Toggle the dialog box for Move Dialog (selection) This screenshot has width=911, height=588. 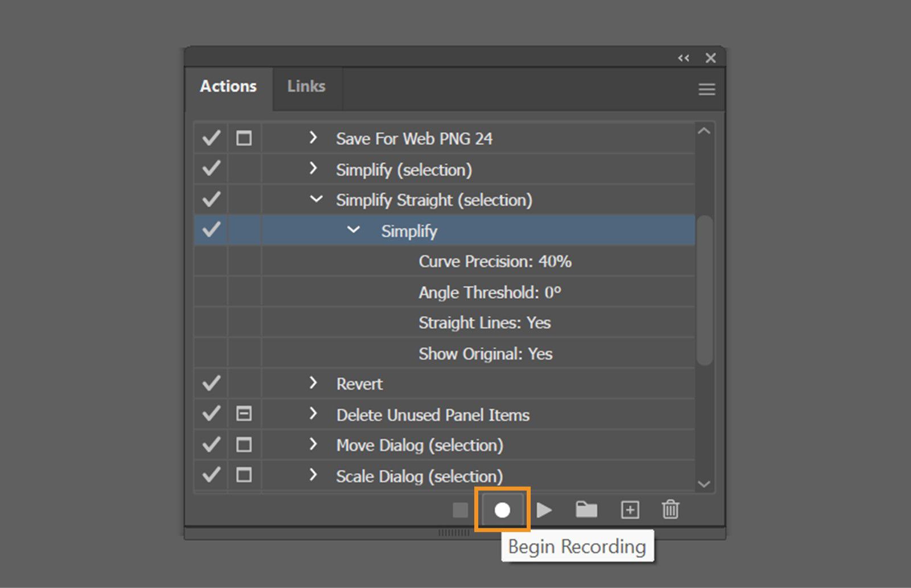[244, 445]
